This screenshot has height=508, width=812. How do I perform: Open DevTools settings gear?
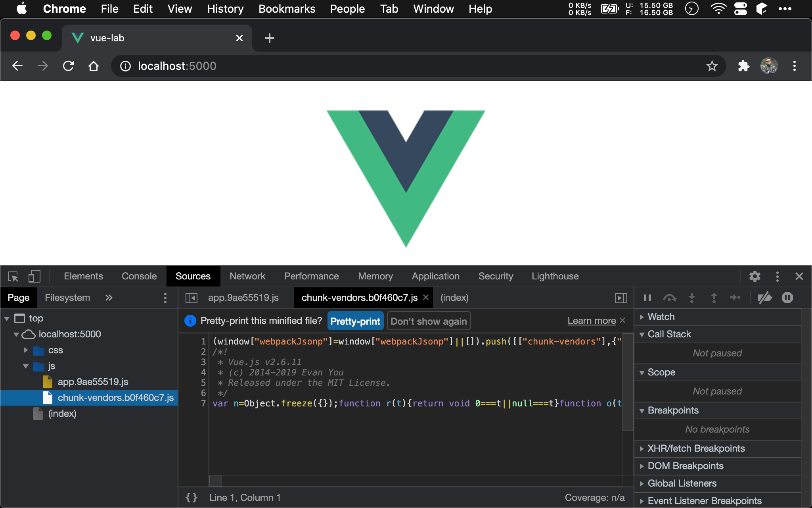pos(755,276)
